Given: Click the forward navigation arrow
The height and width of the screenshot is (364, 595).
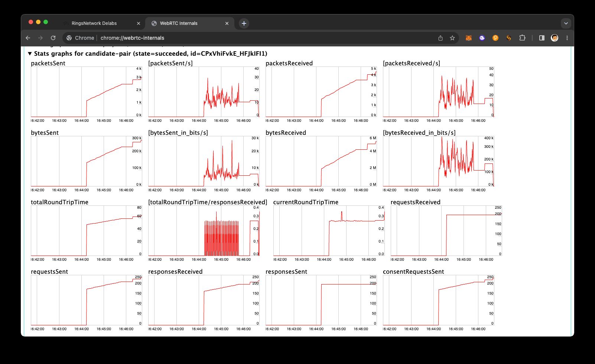Looking at the screenshot, I should [40, 38].
